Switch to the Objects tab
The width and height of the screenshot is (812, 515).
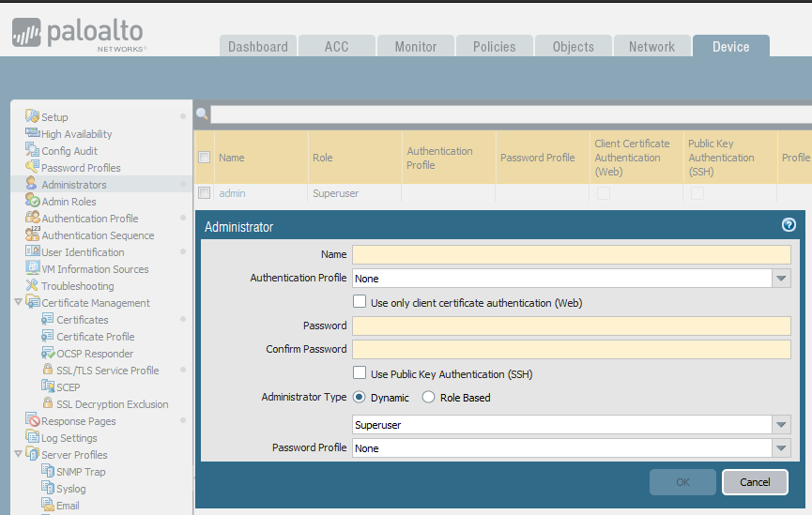[x=573, y=46]
